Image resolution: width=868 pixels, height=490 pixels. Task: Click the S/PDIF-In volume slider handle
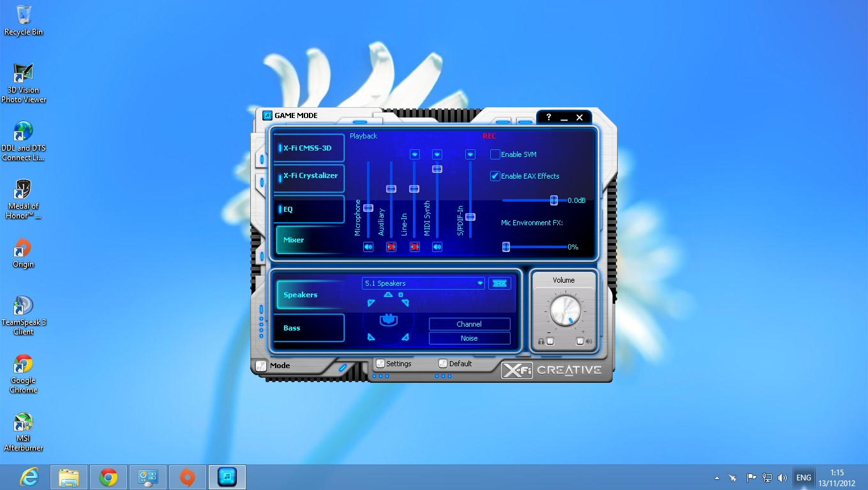470,217
